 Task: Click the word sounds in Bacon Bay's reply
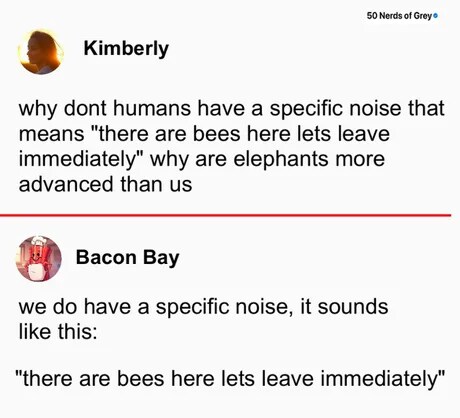353,307
